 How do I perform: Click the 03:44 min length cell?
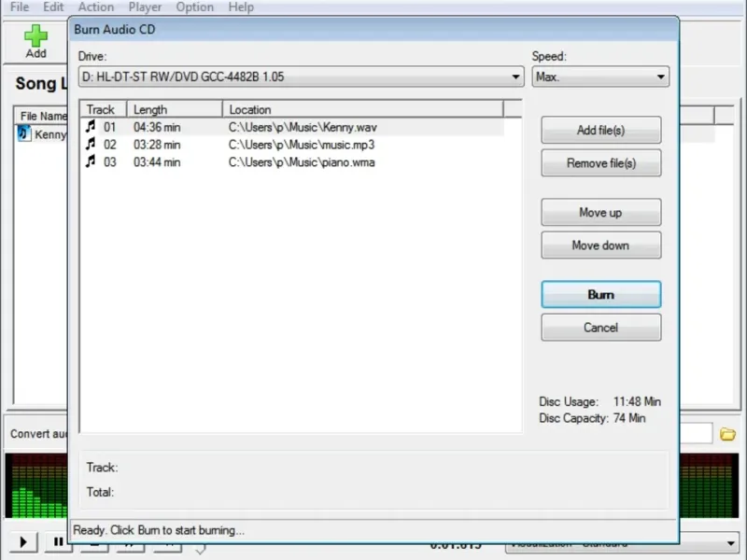(157, 162)
